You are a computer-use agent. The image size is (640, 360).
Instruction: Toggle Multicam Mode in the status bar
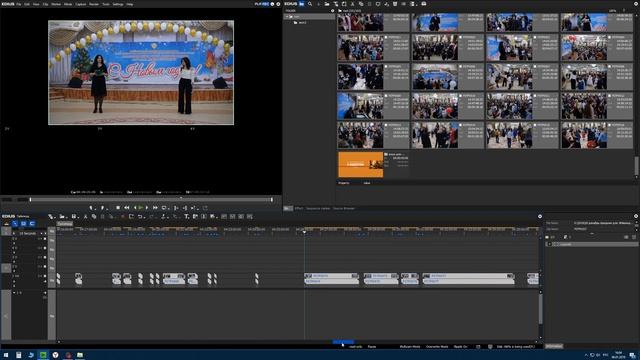(410, 347)
